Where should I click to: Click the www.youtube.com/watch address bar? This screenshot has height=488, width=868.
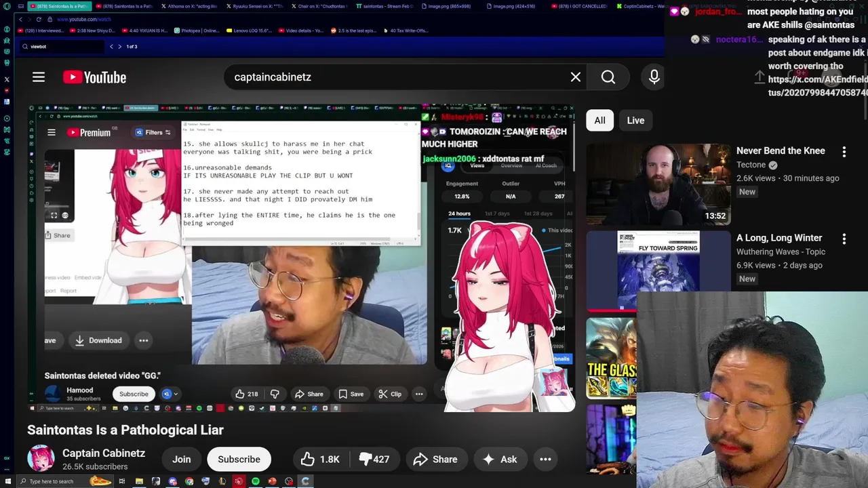84,19
